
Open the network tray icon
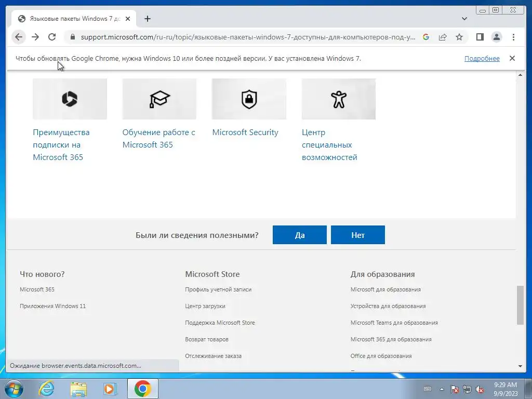pos(467,389)
